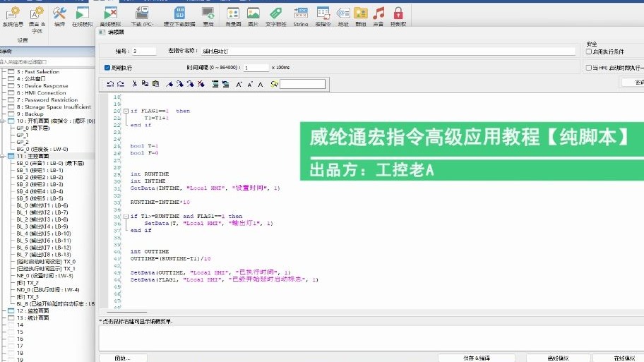Toggle the 周期执行 periodic execution checkbox
Image resolution: width=644 pixels, height=362 pixels.
(x=107, y=67)
